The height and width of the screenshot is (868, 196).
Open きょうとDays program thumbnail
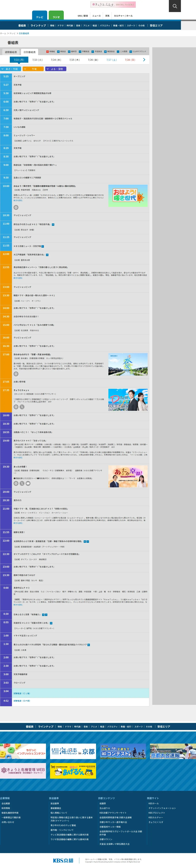128,400
